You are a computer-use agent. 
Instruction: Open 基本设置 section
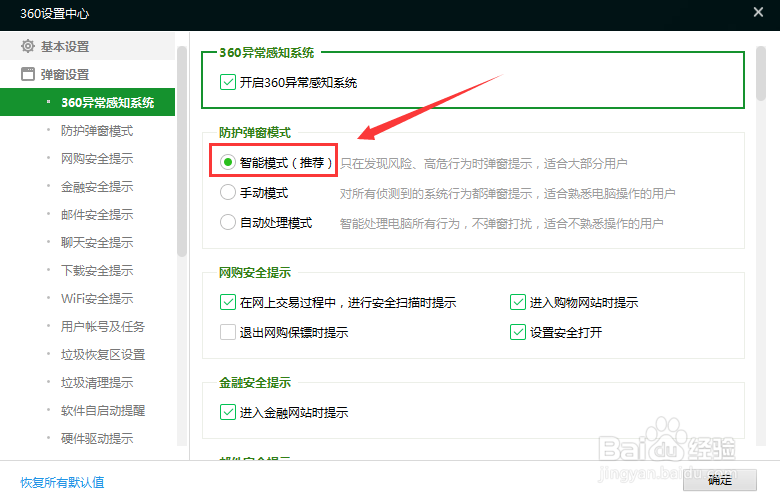click(x=88, y=46)
